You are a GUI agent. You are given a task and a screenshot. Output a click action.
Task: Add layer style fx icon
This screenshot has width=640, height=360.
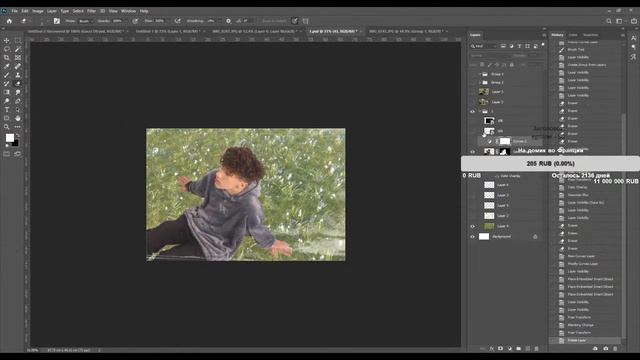click(491, 349)
